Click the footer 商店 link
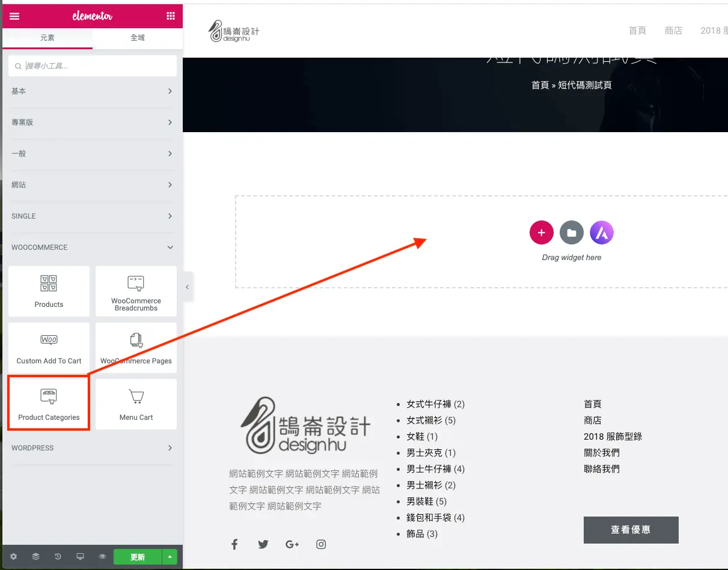Screen dimensions: 728x570 tap(593, 420)
